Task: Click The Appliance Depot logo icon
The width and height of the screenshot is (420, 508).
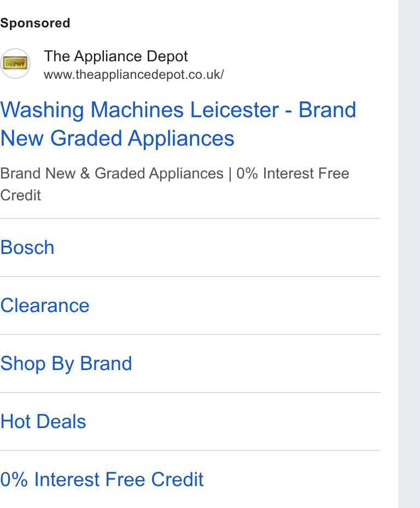Action: (x=15, y=63)
